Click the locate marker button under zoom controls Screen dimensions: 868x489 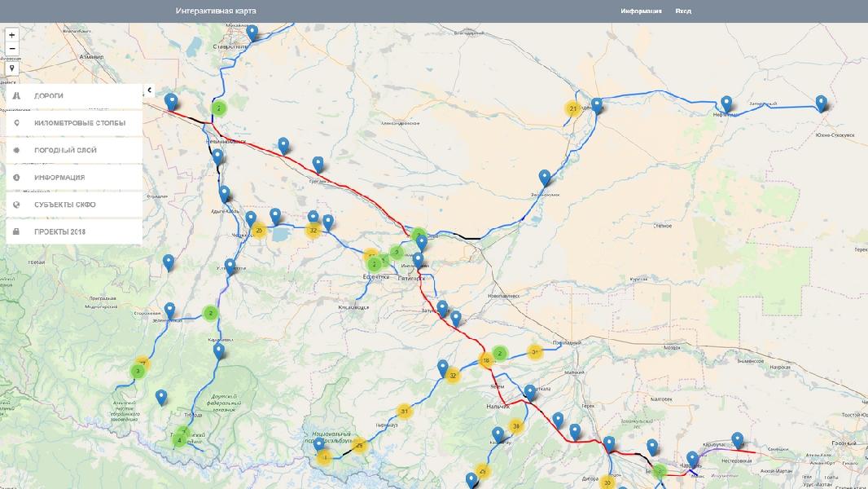(11, 68)
